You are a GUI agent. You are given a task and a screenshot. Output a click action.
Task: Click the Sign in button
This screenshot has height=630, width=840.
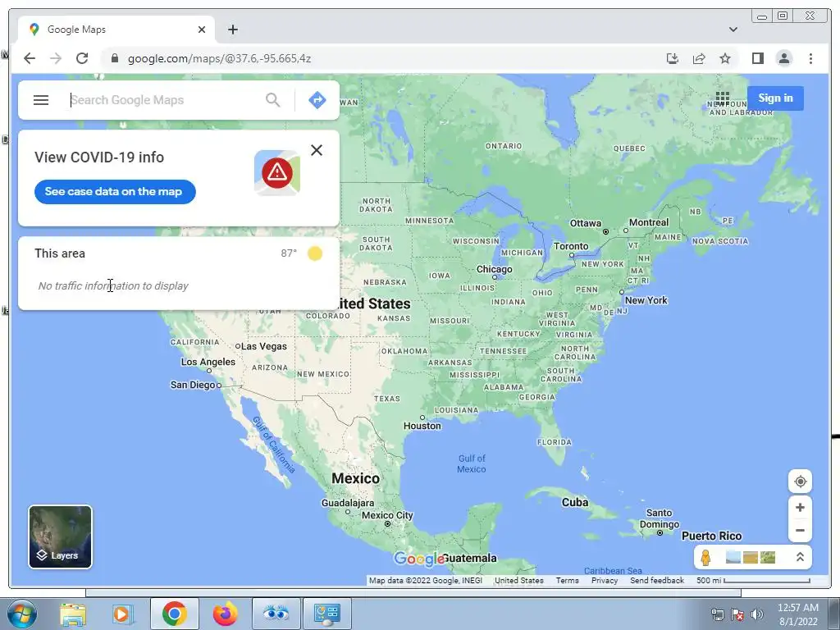775,98
